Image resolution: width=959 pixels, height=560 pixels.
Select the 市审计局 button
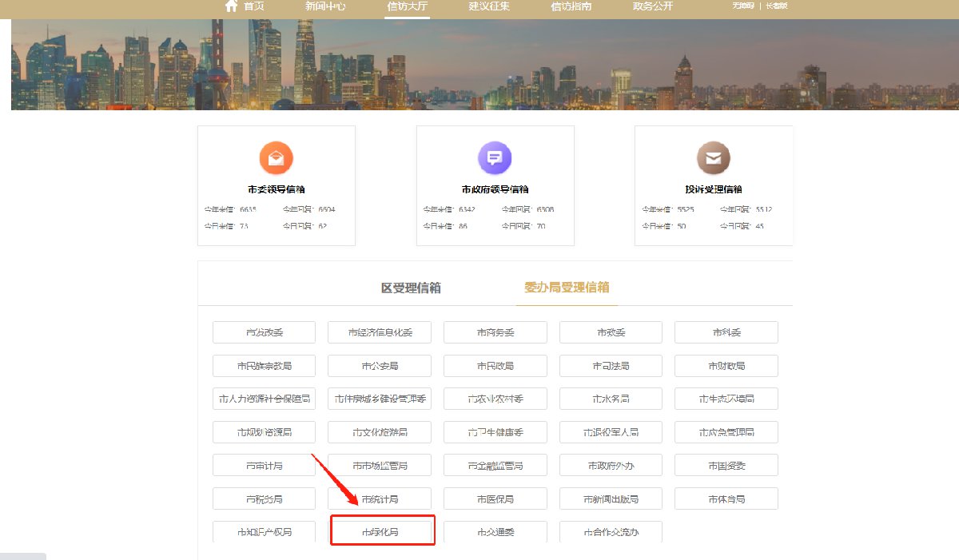coord(264,466)
